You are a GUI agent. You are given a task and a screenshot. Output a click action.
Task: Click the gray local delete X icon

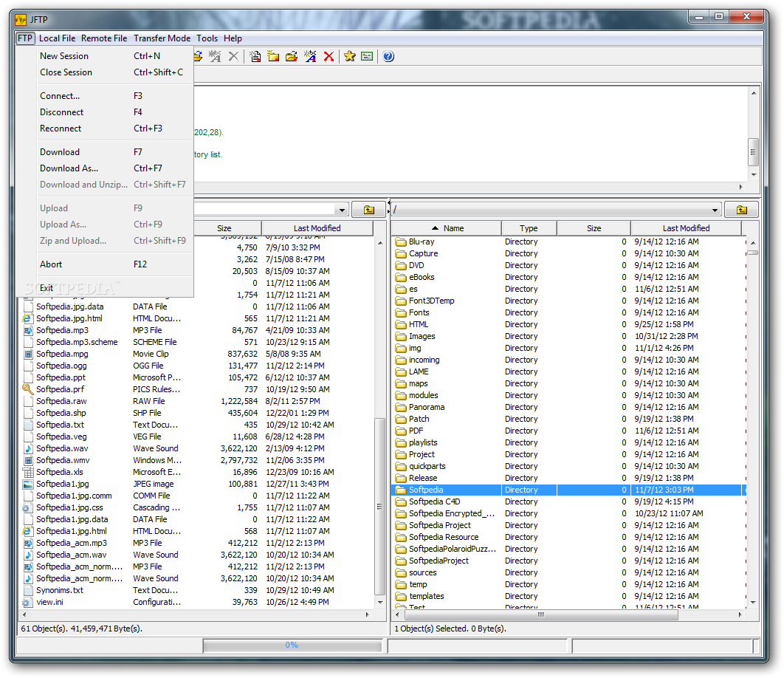pyautogui.click(x=233, y=57)
